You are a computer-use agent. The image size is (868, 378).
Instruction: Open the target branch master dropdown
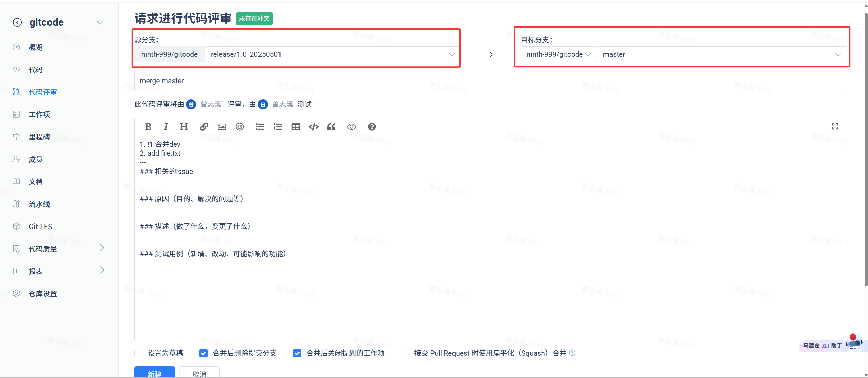click(721, 54)
